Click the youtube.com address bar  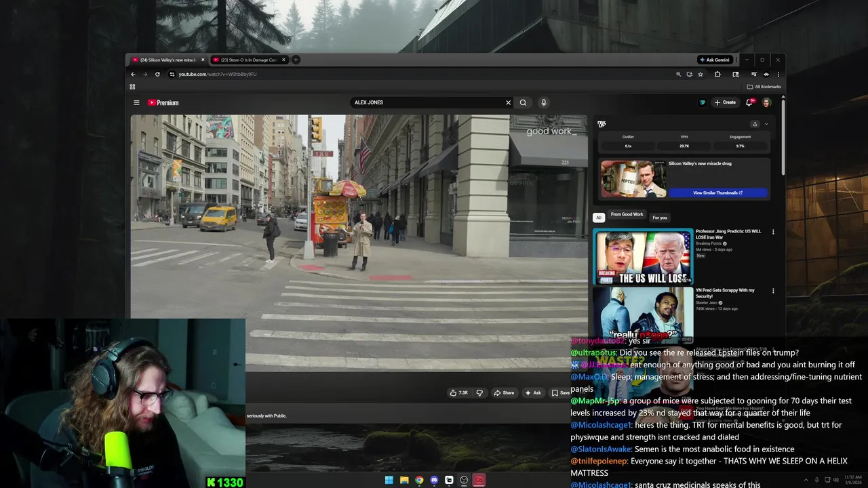[x=420, y=74]
